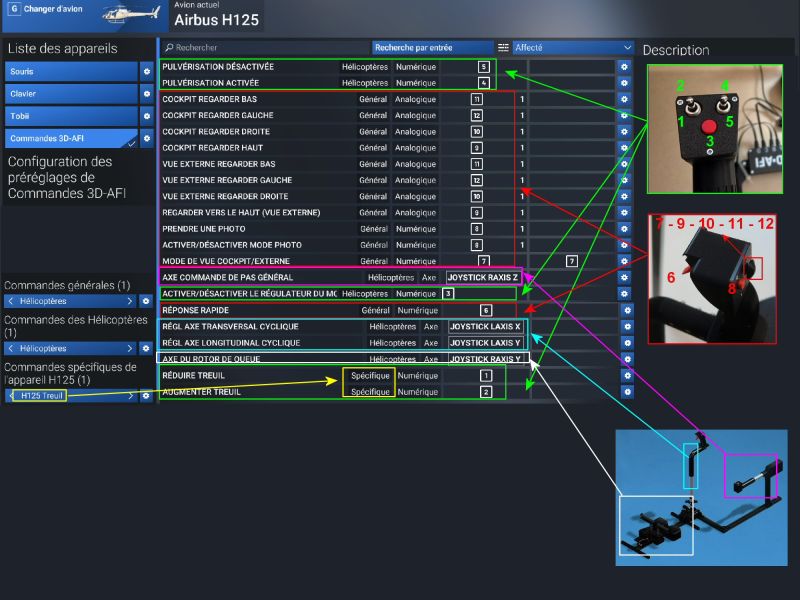Click binding 1 for Réduire treuil

[486, 376]
